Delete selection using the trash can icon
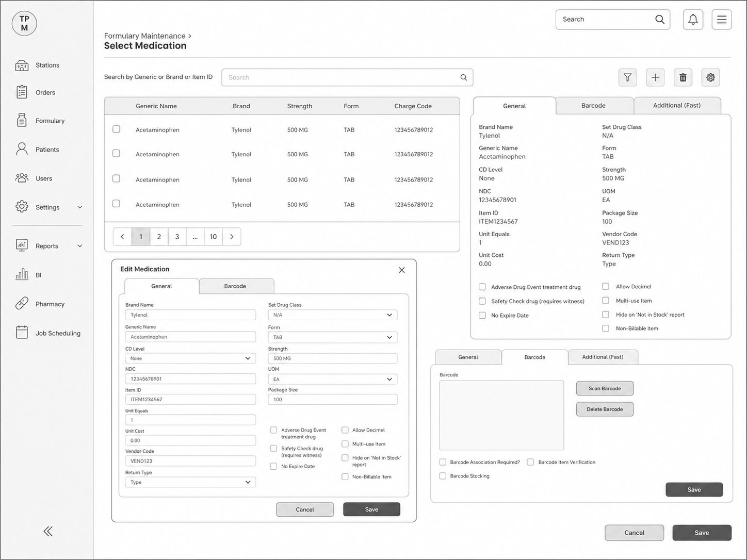Image resolution: width=747 pixels, height=560 pixels. (x=683, y=77)
